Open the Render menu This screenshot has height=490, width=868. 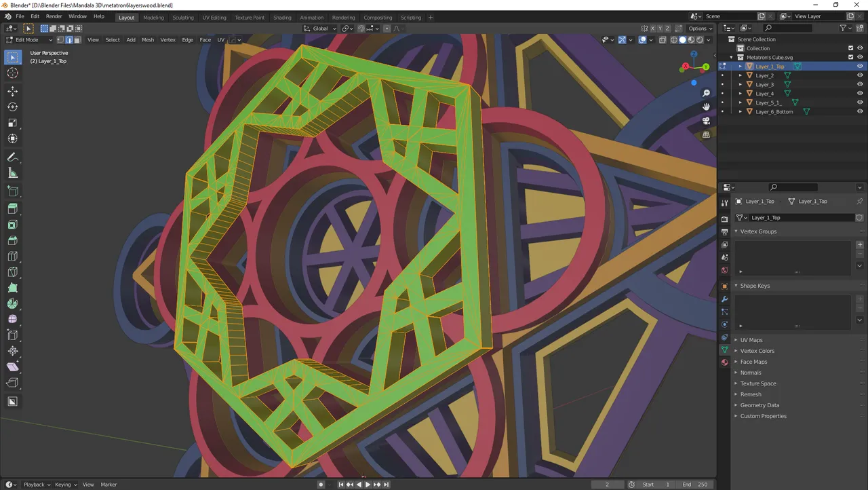tap(54, 16)
